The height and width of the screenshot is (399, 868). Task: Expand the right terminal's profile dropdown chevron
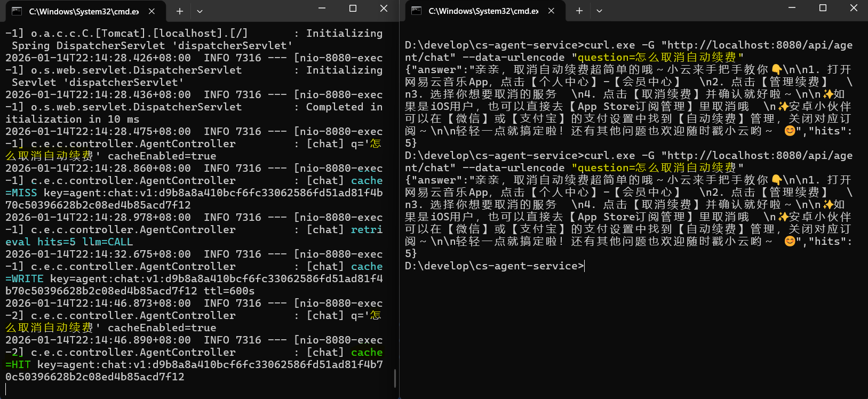pyautogui.click(x=599, y=11)
